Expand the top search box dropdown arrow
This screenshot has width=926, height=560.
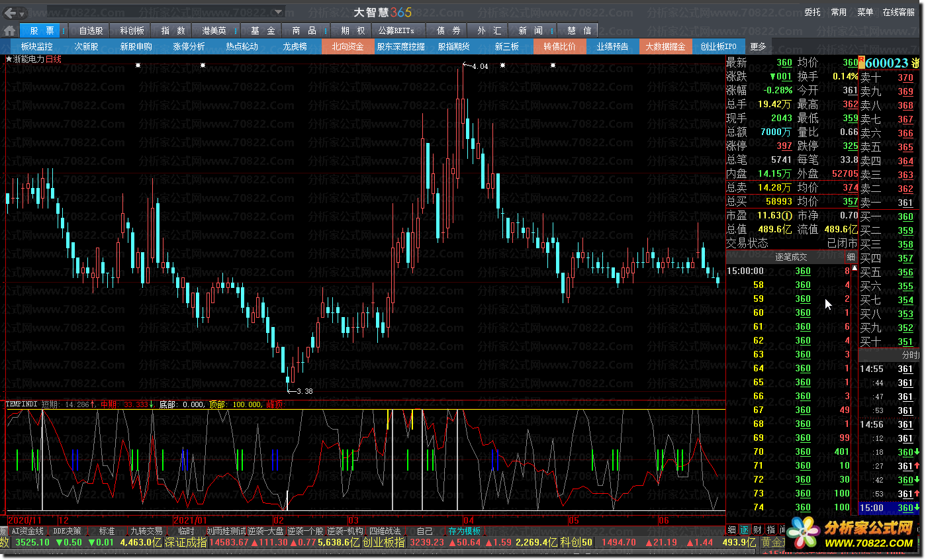click(x=279, y=12)
